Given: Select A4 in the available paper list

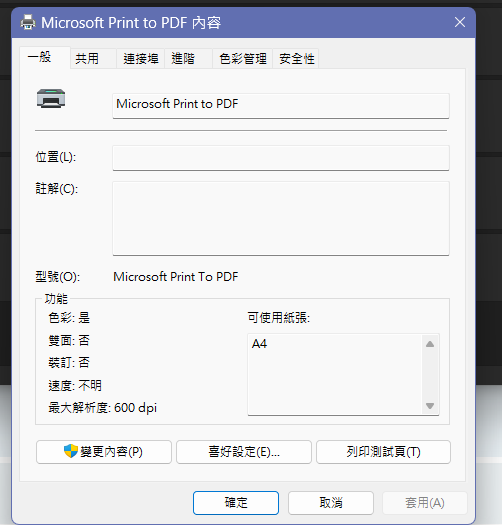Looking at the screenshot, I should [x=259, y=344].
